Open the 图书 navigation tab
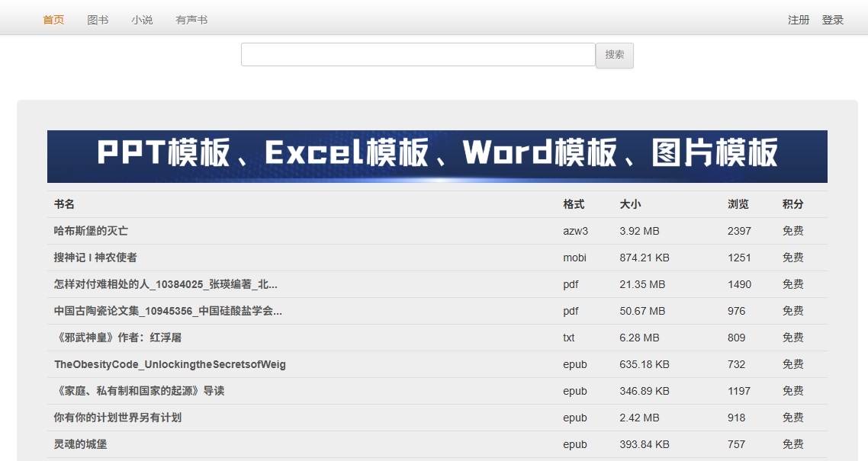The width and height of the screenshot is (868, 461). (98, 20)
